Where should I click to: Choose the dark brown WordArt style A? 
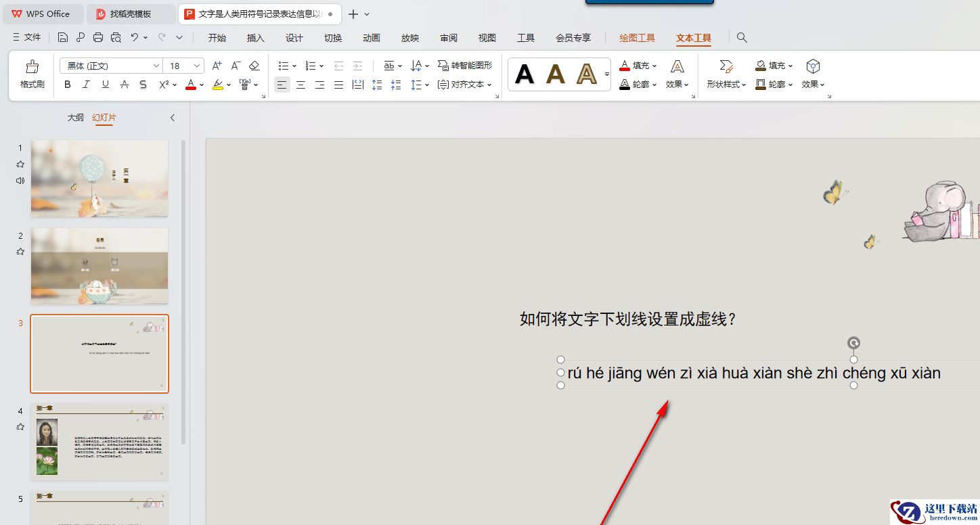coord(556,74)
